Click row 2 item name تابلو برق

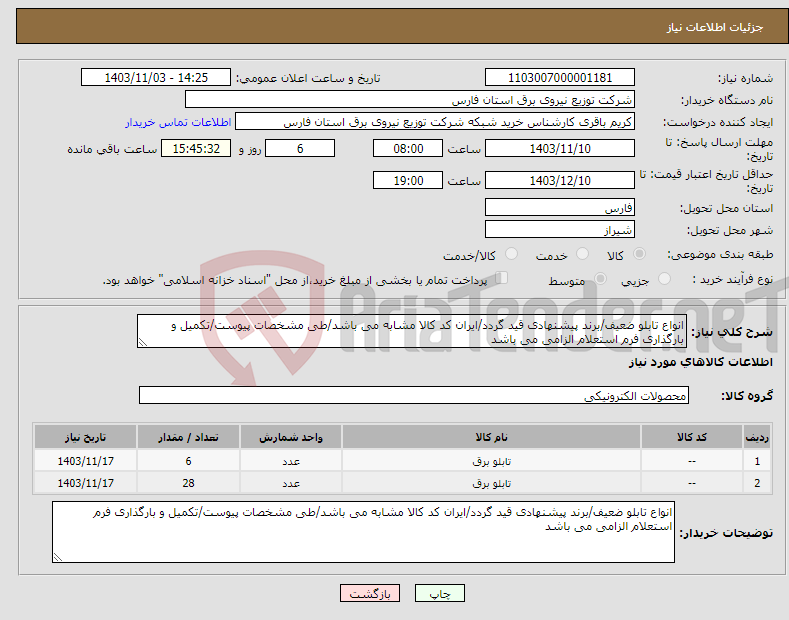(x=492, y=483)
